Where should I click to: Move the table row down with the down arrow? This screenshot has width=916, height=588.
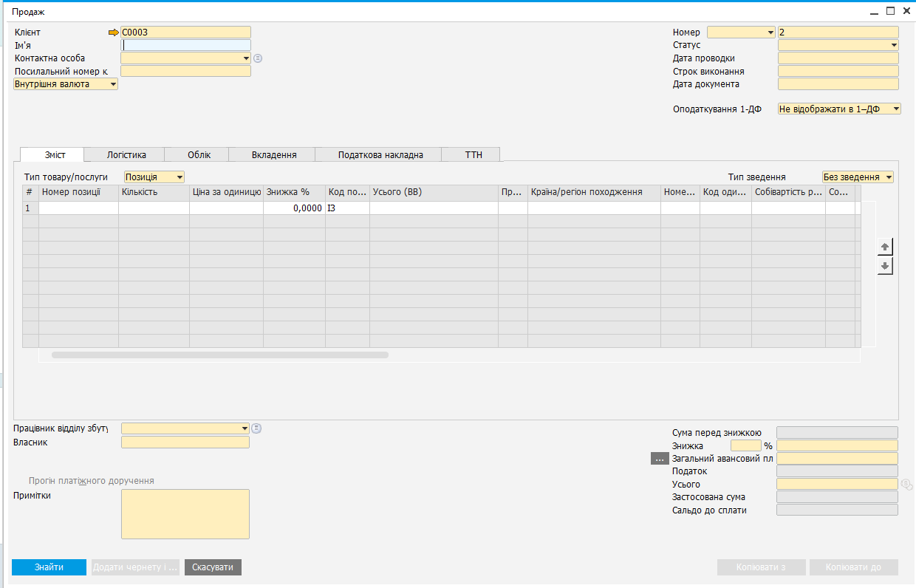pyautogui.click(x=885, y=266)
